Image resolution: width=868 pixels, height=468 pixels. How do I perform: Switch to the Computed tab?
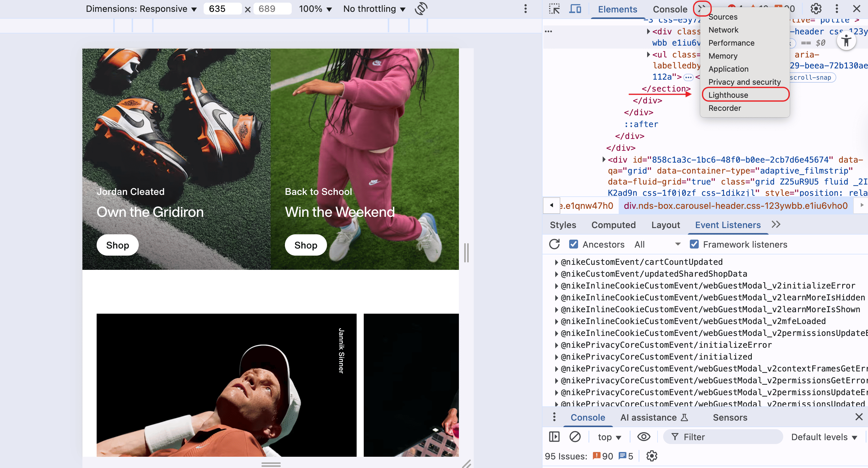[x=613, y=225]
